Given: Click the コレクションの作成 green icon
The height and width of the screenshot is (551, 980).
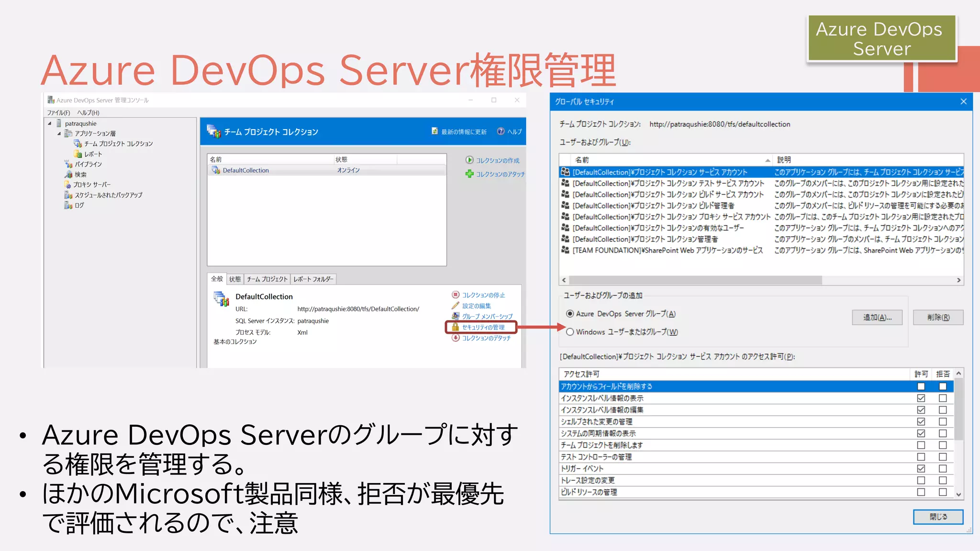Looking at the screenshot, I should coord(469,160).
